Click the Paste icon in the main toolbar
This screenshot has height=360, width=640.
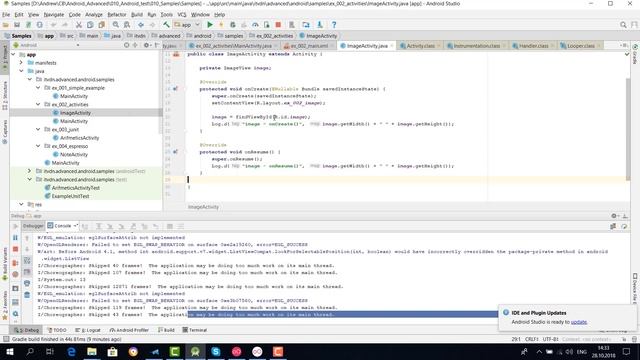[x=102, y=25]
